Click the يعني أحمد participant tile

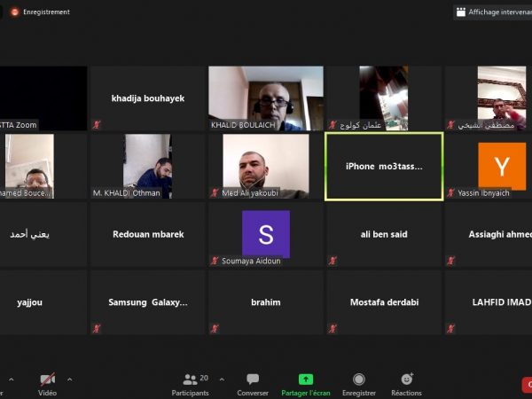click(x=43, y=234)
